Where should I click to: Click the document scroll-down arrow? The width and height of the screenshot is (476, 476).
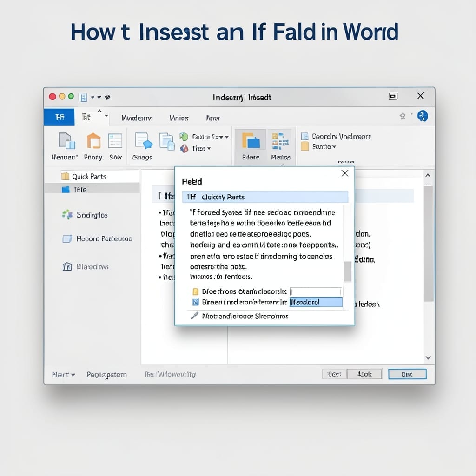(428, 357)
